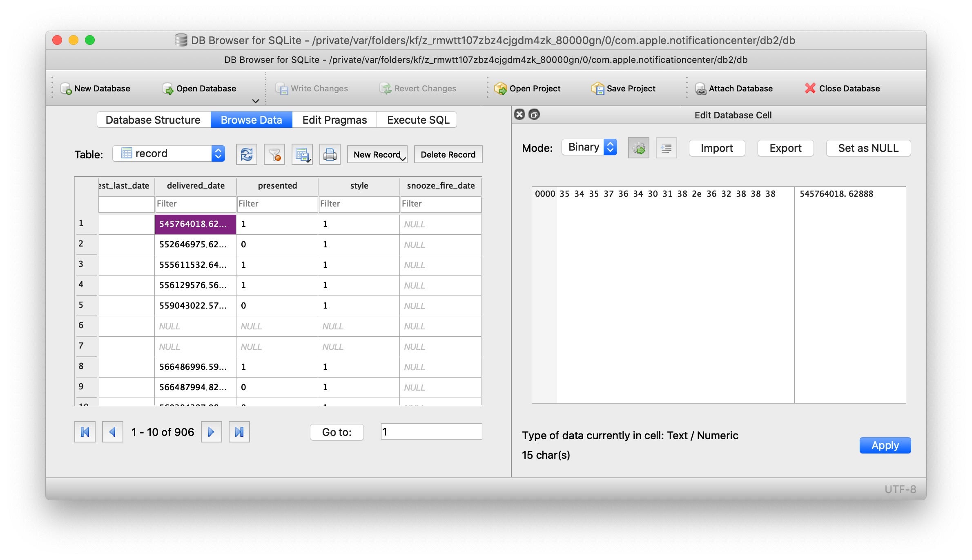Expand the toolbar overflow chevron
The height and width of the screenshot is (560, 972).
pyautogui.click(x=256, y=101)
